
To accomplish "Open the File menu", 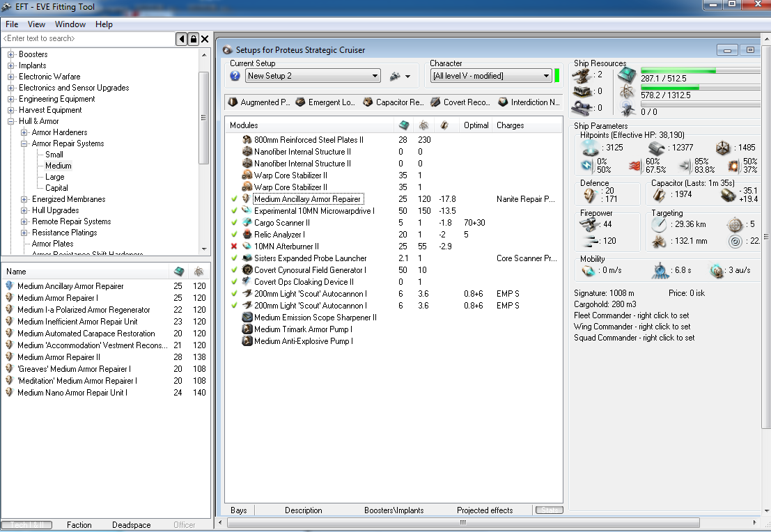I will tap(12, 24).
